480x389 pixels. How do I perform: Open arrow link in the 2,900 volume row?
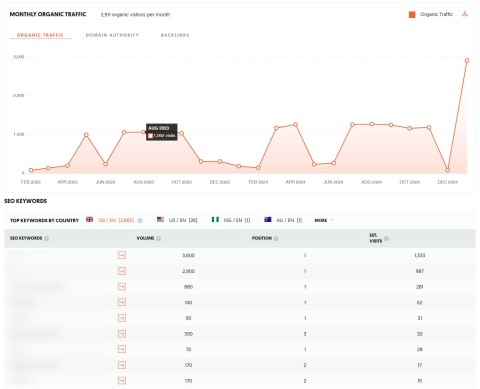click(x=122, y=271)
